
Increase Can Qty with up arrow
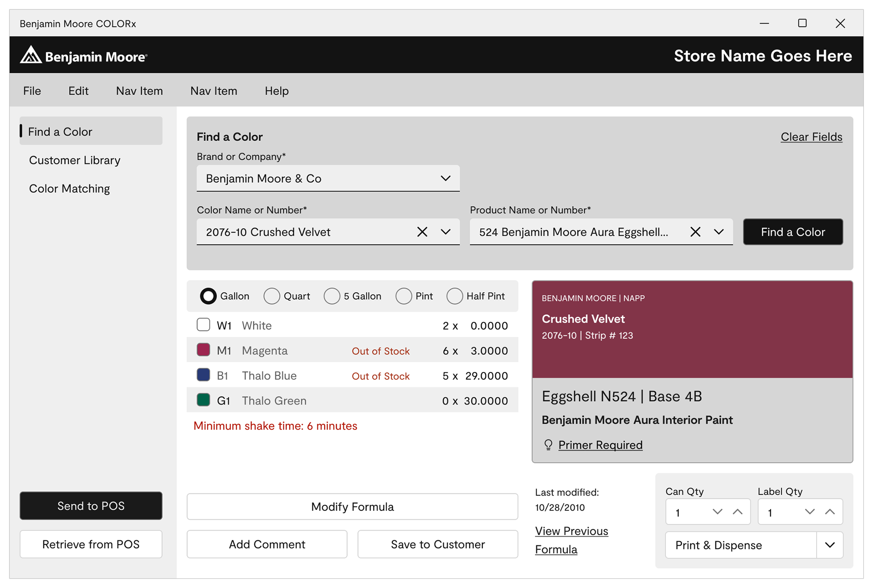[x=738, y=512]
